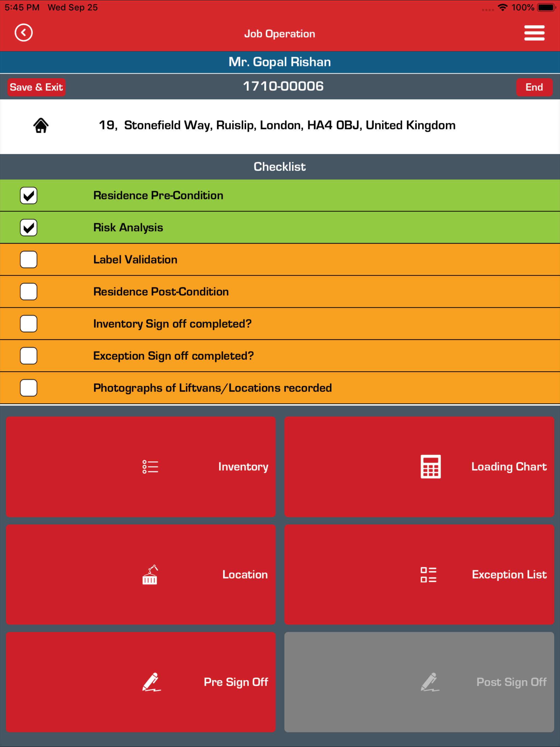This screenshot has width=560, height=747.
Task: Check Exception Sign off completed checkbox
Action: coord(29,356)
